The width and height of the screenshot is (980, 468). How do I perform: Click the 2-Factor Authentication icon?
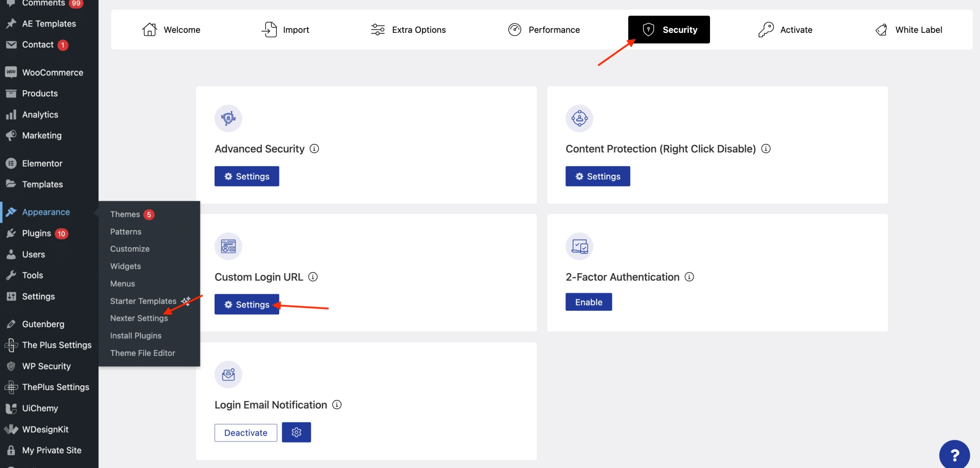pos(579,246)
